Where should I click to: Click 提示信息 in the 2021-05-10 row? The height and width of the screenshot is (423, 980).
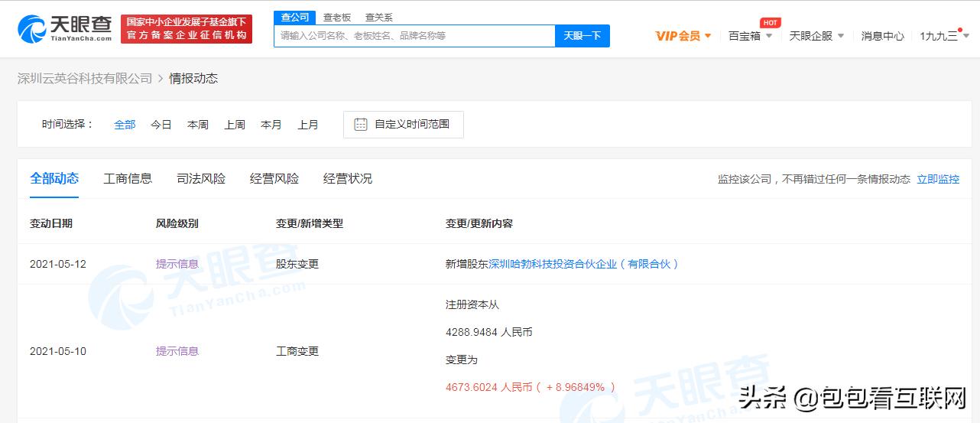pos(177,351)
